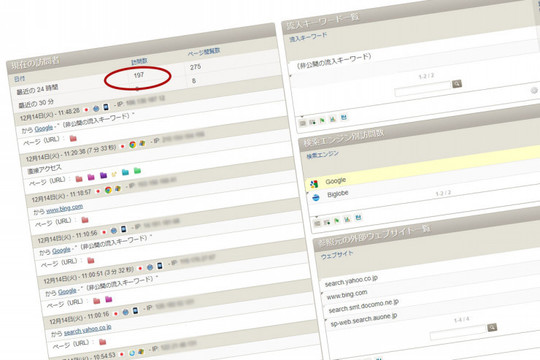Select the simple table view in keyword widget footer
540x360 pixels.
(303, 123)
